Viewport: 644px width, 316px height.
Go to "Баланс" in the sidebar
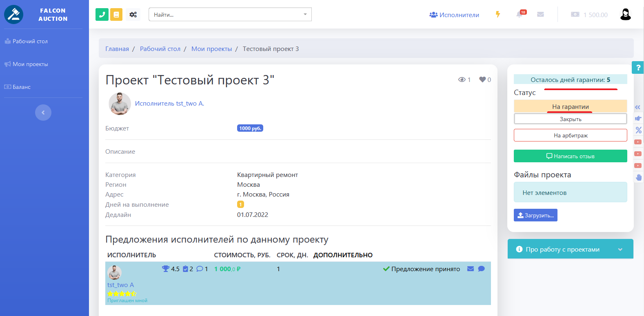pyautogui.click(x=21, y=87)
